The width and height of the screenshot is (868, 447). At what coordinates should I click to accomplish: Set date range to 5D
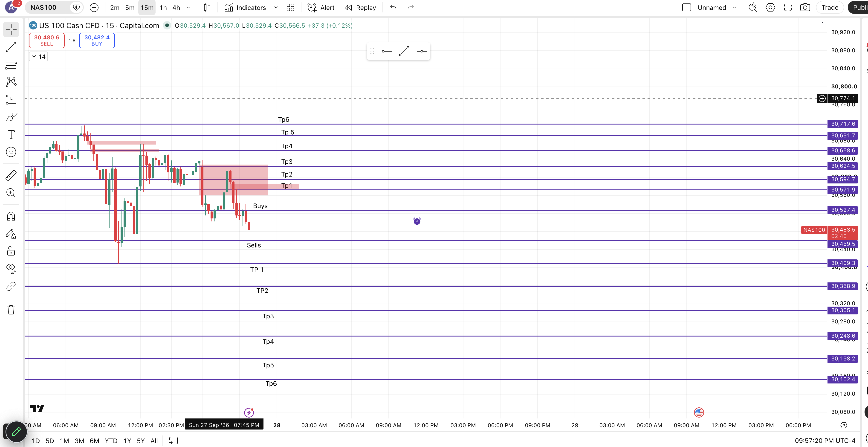49,441
